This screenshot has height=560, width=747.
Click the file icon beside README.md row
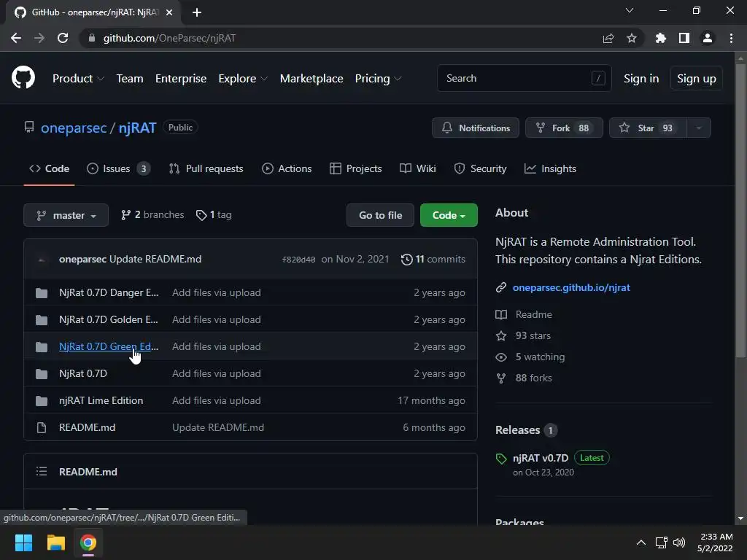[x=42, y=427]
